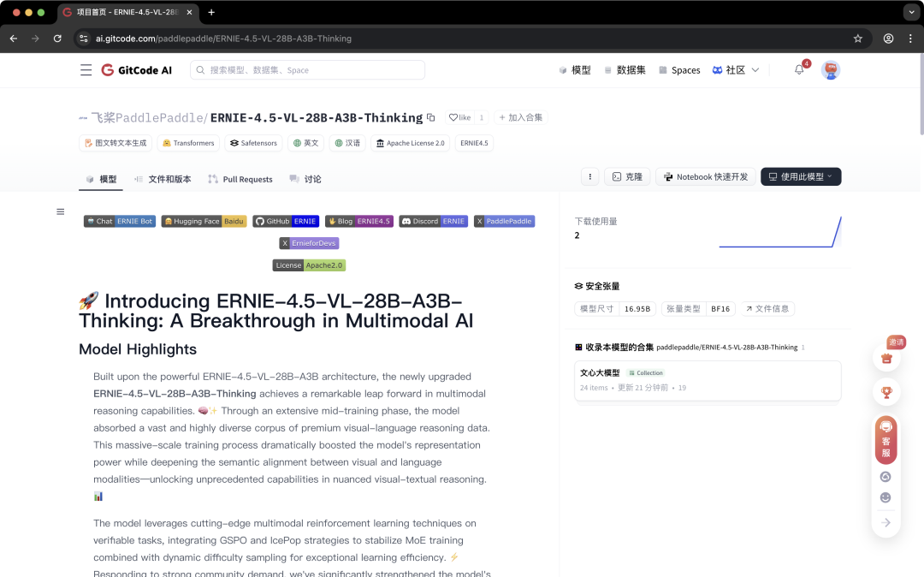
Task: Click the 汉语 language tag
Action: pyautogui.click(x=347, y=143)
